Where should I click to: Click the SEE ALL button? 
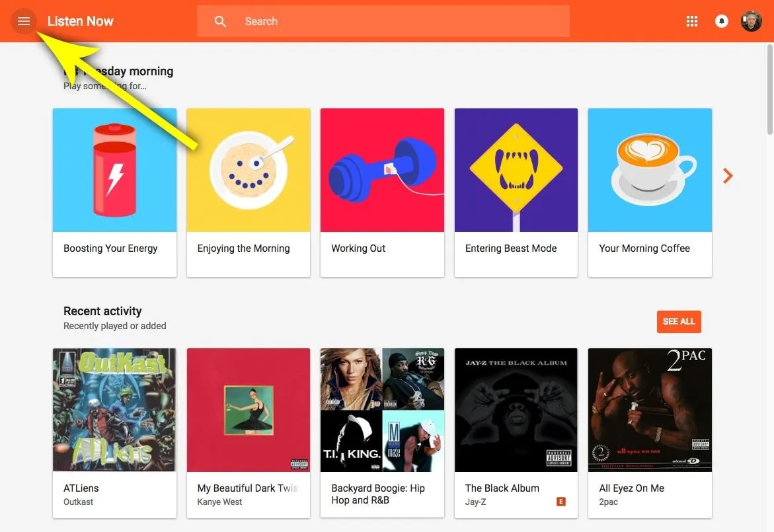pos(679,321)
